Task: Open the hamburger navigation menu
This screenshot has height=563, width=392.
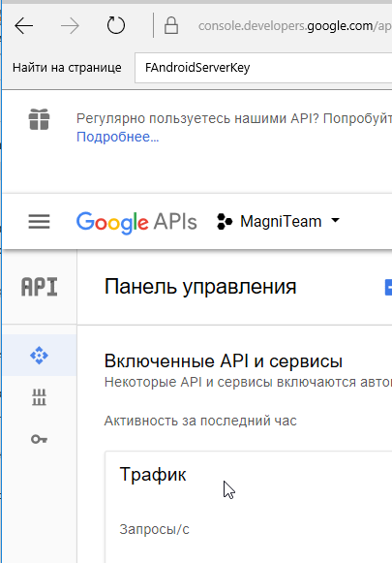Action: [39, 222]
